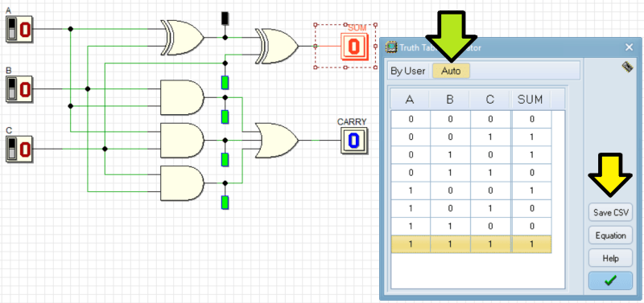Close the Truth Table Generator dialog

[629, 47]
